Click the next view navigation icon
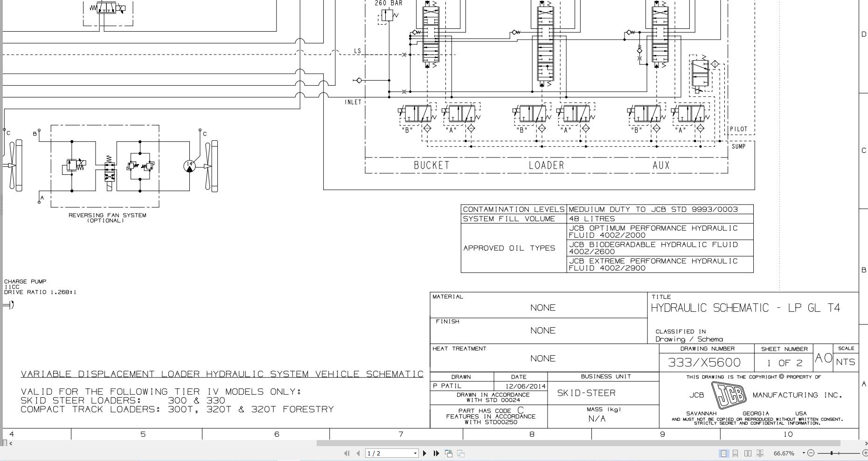This screenshot has height=461, width=868. 460,453
